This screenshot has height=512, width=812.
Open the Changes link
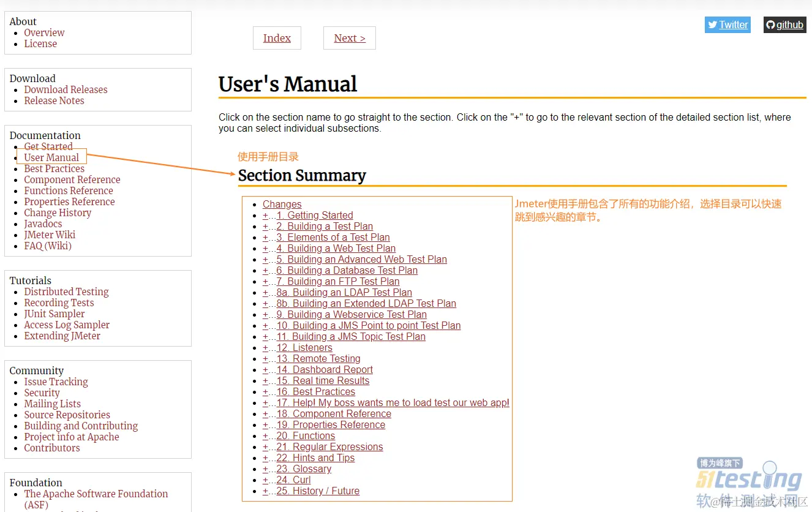click(x=282, y=205)
